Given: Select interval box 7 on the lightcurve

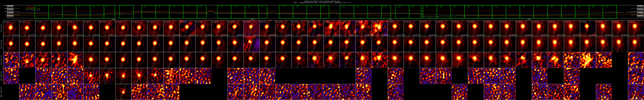Looking at the screenshot, I should 126,12.
